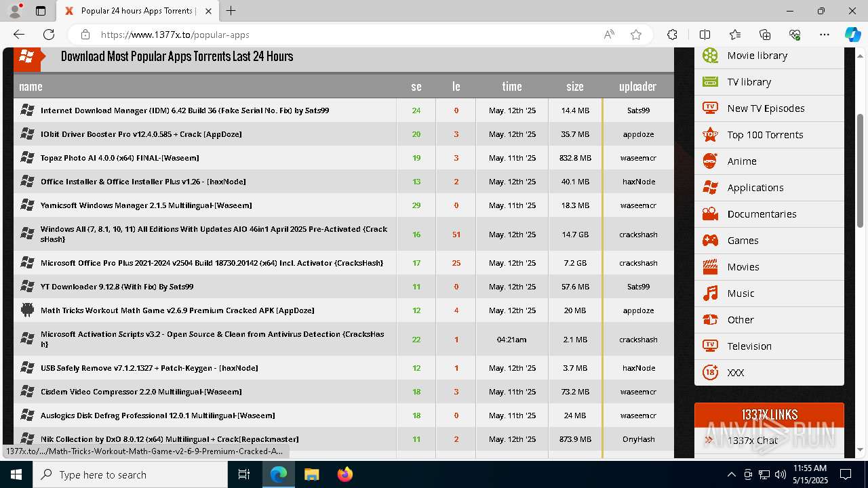This screenshot has width=868, height=488.
Task: Open the Movie library link
Action: [757, 56]
